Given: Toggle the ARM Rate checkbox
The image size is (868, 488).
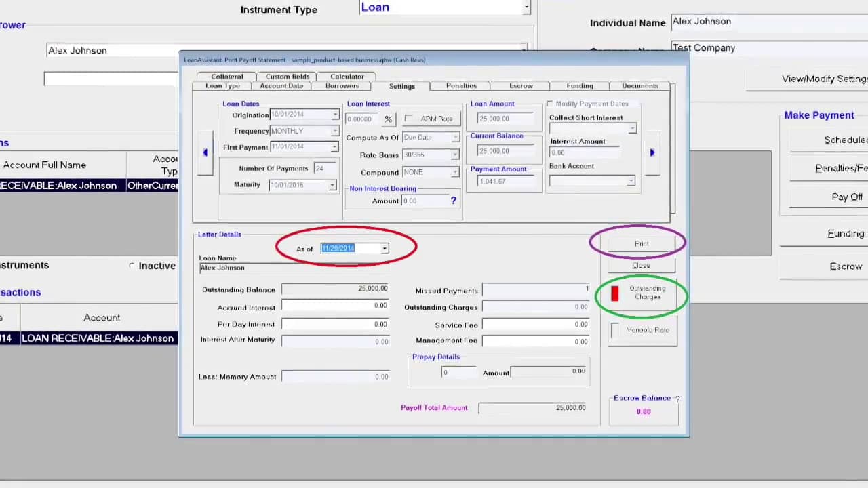Looking at the screenshot, I should click(x=409, y=119).
